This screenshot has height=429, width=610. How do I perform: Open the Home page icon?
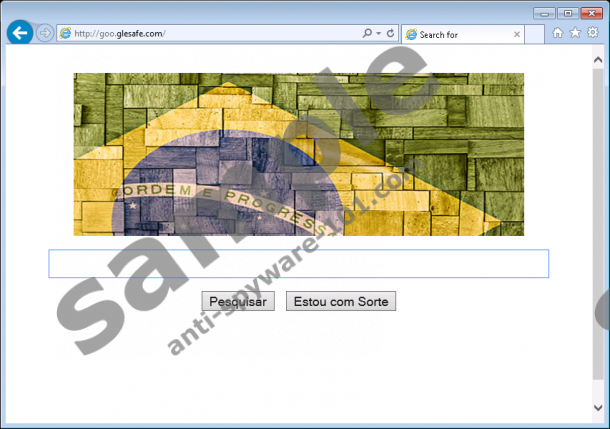point(558,33)
